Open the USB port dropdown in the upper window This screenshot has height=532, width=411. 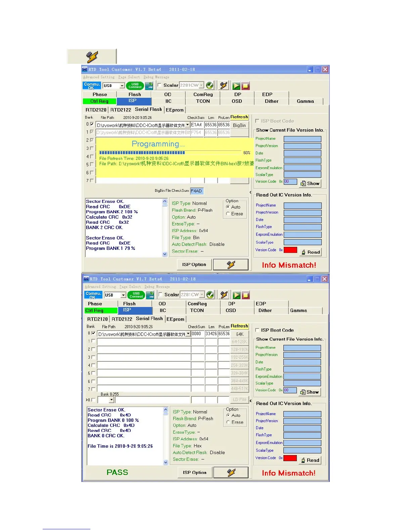pyautogui.click(x=122, y=86)
